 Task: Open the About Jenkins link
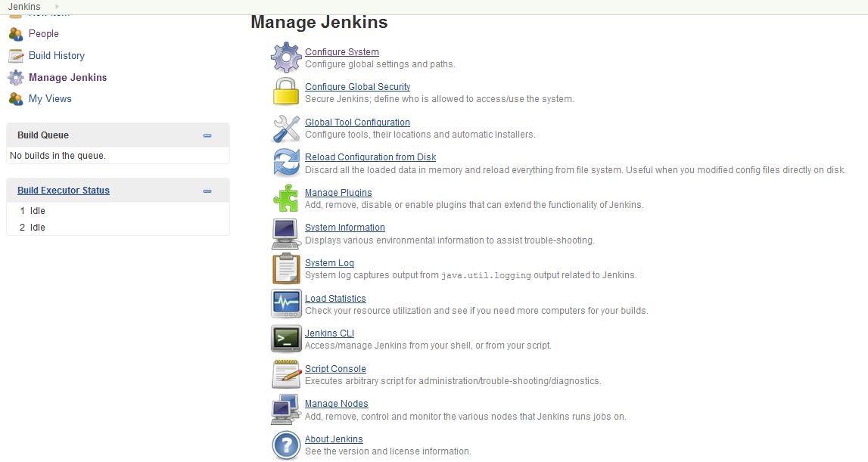click(x=334, y=439)
